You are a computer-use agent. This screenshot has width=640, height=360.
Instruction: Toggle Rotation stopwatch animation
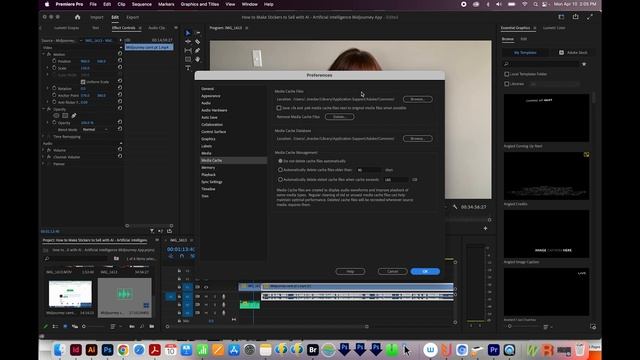coord(54,88)
